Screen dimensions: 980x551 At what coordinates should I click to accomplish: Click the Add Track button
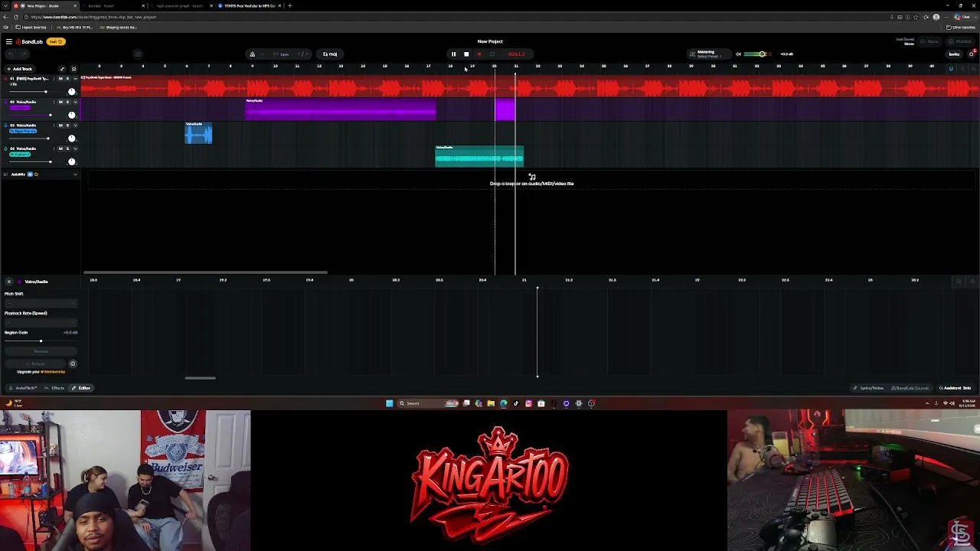click(x=20, y=69)
